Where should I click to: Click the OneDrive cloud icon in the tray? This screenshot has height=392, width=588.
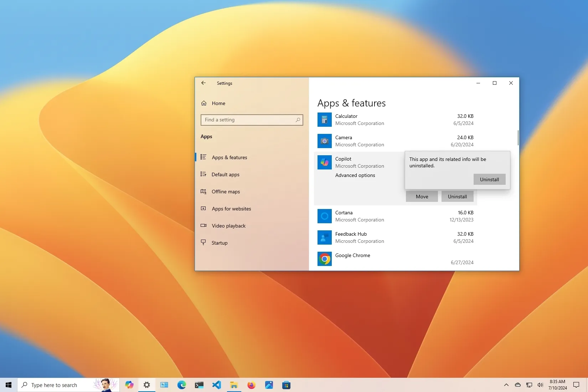[x=517, y=385]
